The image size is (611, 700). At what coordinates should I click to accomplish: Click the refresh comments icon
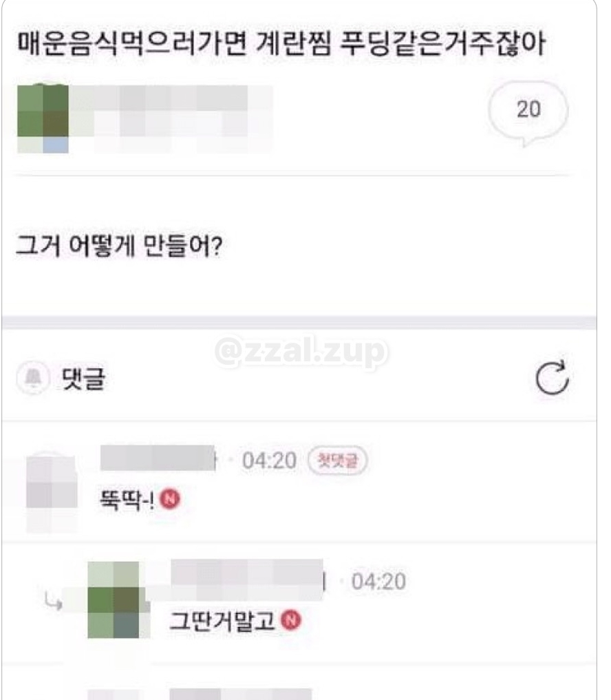pos(552,378)
